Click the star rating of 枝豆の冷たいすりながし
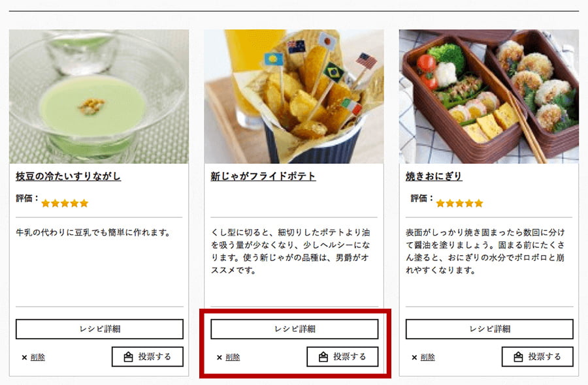Viewport: 588px width, 385px height. pyautogui.click(x=65, y=203)
